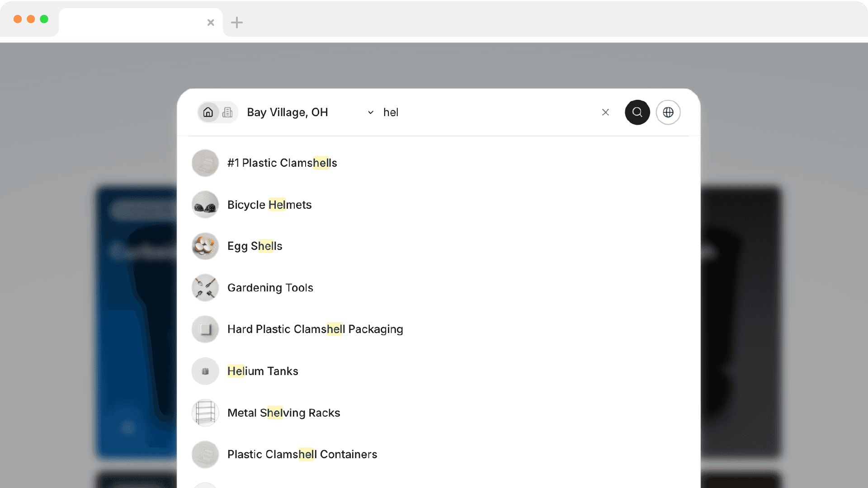The image size is (868, 488).
Task: Click the Helium Tanks thumbnail image
Action: click(x=205, y=371)
